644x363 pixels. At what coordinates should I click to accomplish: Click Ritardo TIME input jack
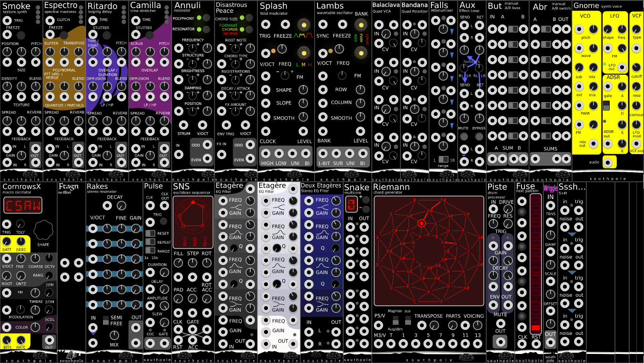(x=93, y=20)
